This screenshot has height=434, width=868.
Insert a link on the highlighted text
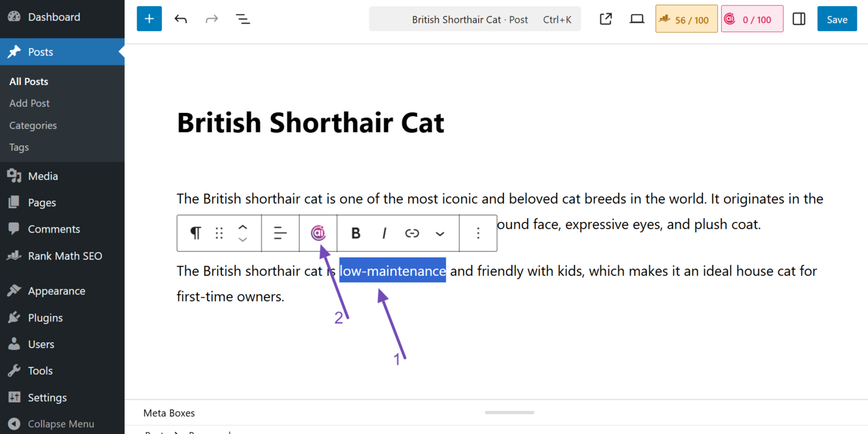pos(412,232)
